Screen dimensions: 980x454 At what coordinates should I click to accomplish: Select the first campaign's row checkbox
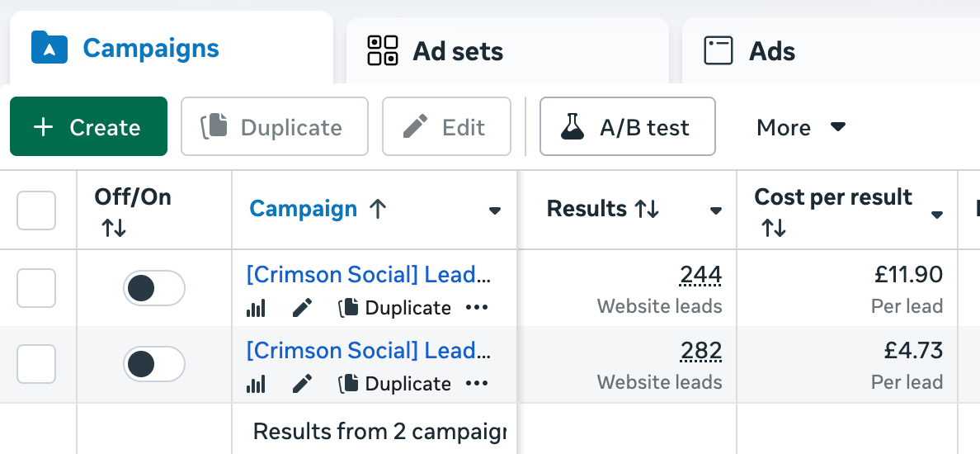pos(36,288)
